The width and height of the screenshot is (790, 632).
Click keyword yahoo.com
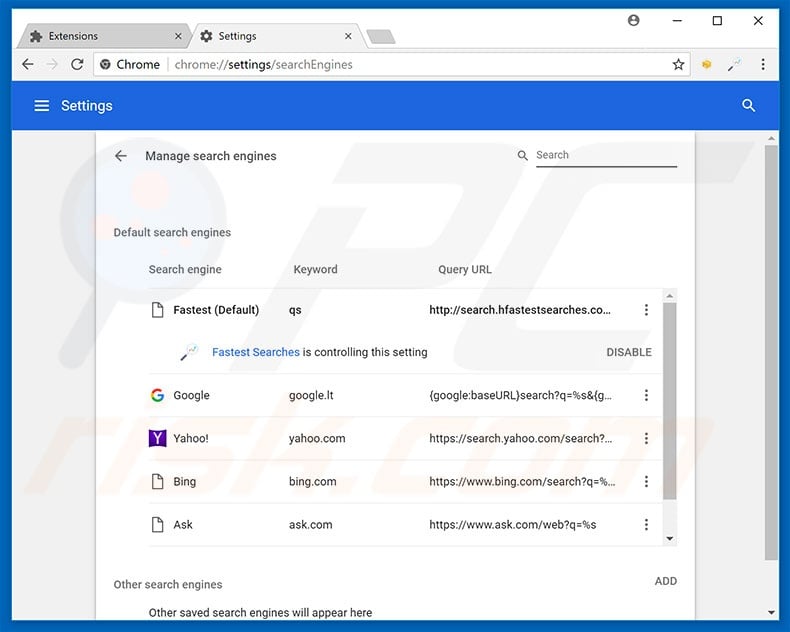(x=317, y=438)
